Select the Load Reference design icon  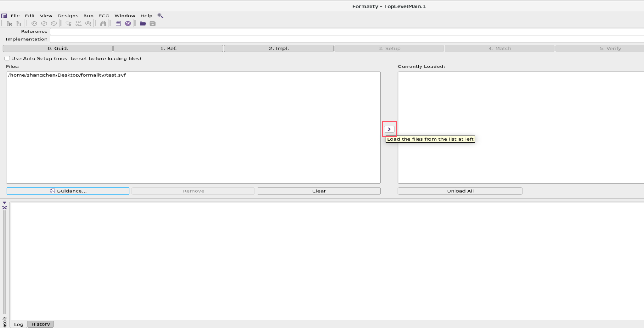pos(9,23)
